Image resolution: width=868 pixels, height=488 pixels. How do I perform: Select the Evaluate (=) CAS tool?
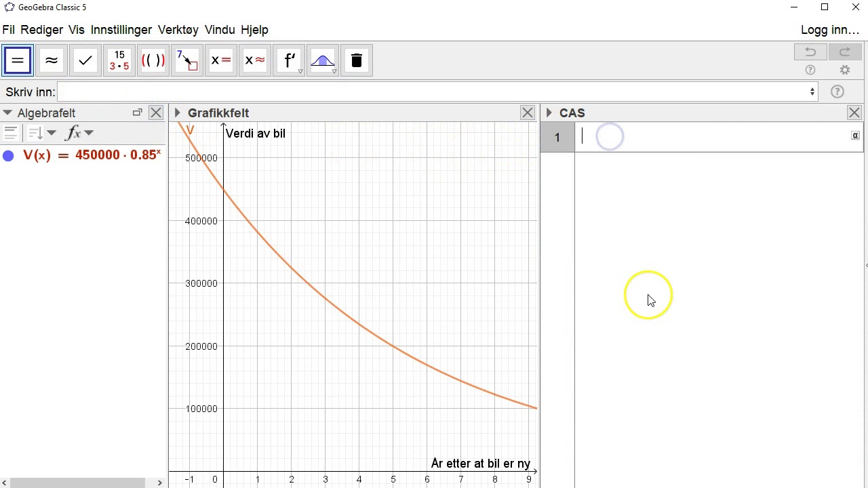point(18,61)
